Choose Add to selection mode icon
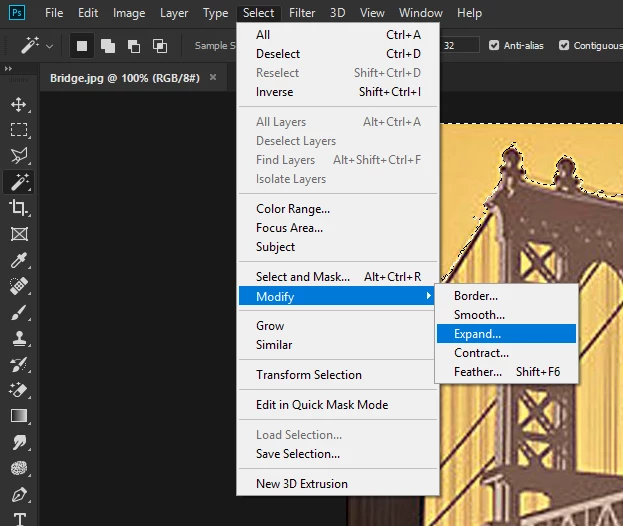 coord(108,46)
